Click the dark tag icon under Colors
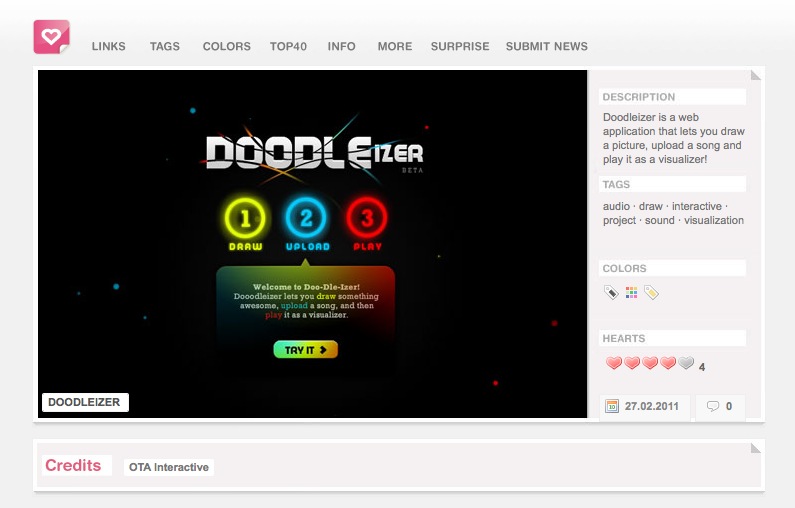795x508 pixels. 611,293
